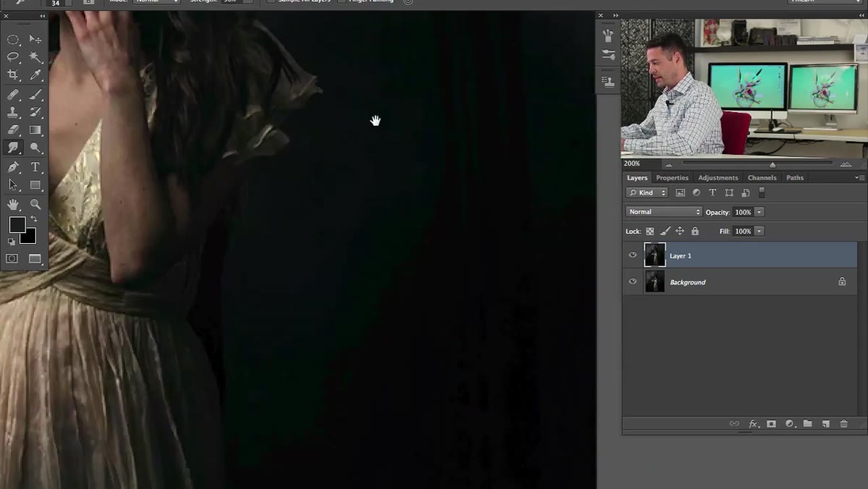
Task: Select the Crop tool
Action: click(13, 75)
